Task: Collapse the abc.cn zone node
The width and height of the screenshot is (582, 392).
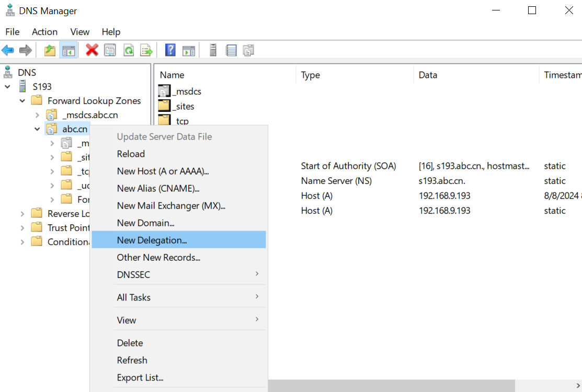Action: tap(37, 129)
